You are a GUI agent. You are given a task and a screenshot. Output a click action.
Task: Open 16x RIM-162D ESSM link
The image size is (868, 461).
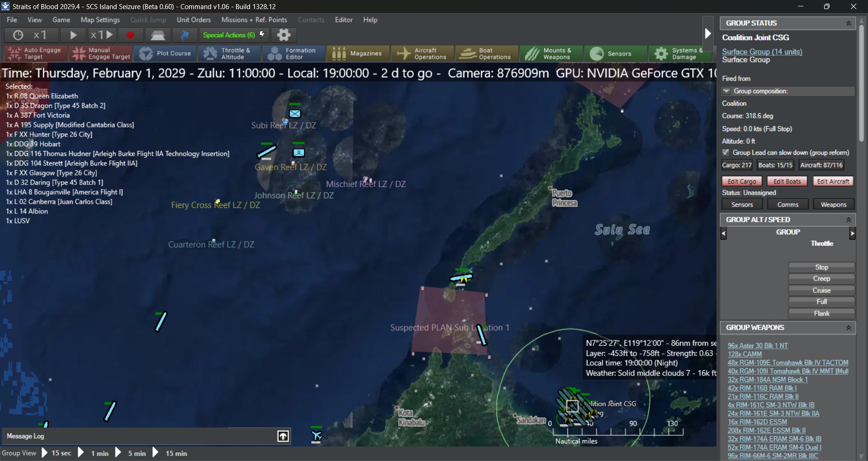click(x=757, y=422)
